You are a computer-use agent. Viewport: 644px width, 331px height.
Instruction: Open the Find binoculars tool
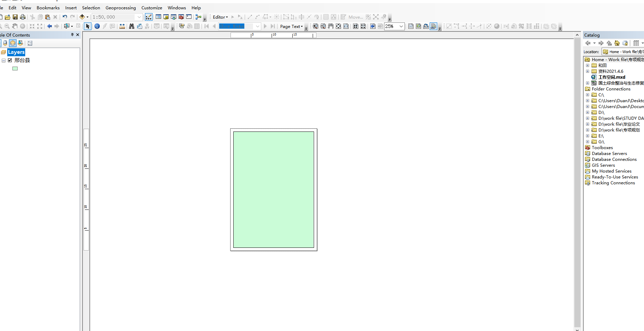coord(131,26)
